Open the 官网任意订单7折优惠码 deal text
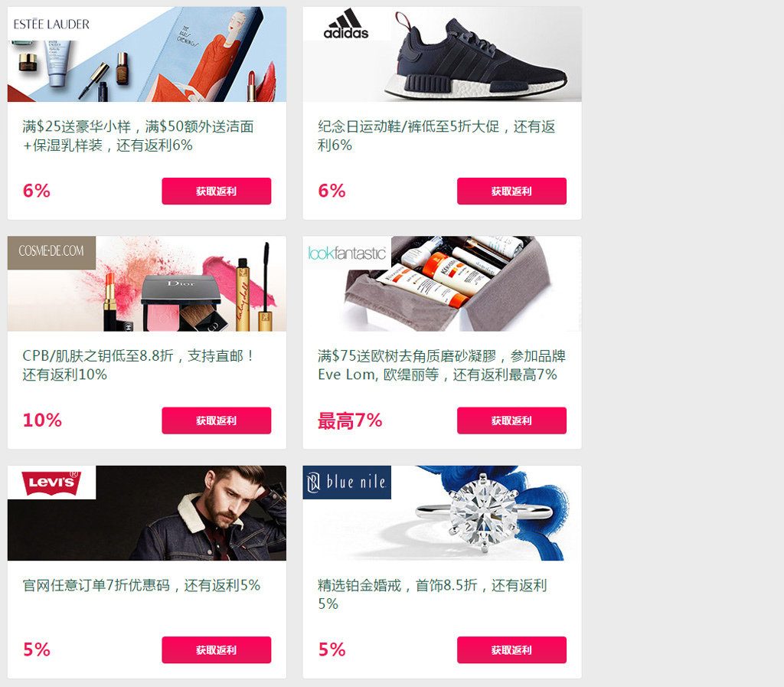Viewport: 784px width, 687px height. pos(142,585)
